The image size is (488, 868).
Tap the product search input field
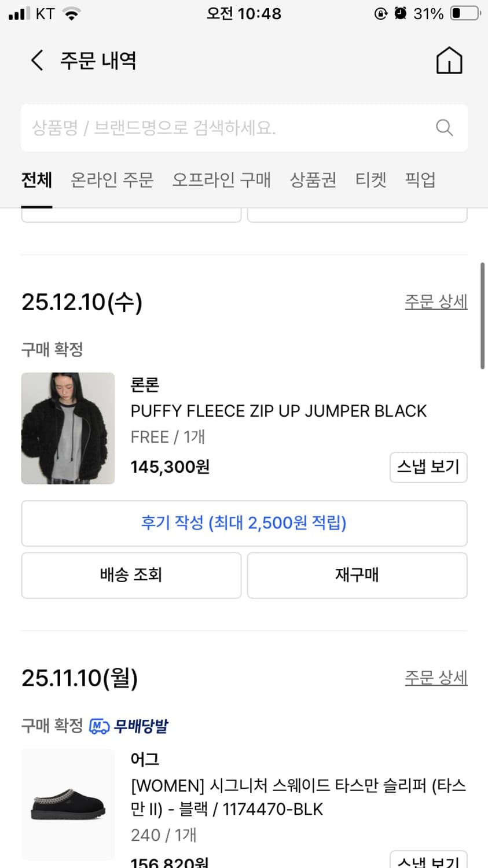click(232, 127)
